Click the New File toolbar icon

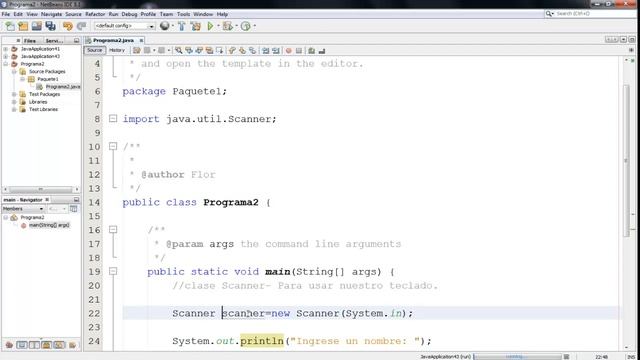click(x=10, y=26)
